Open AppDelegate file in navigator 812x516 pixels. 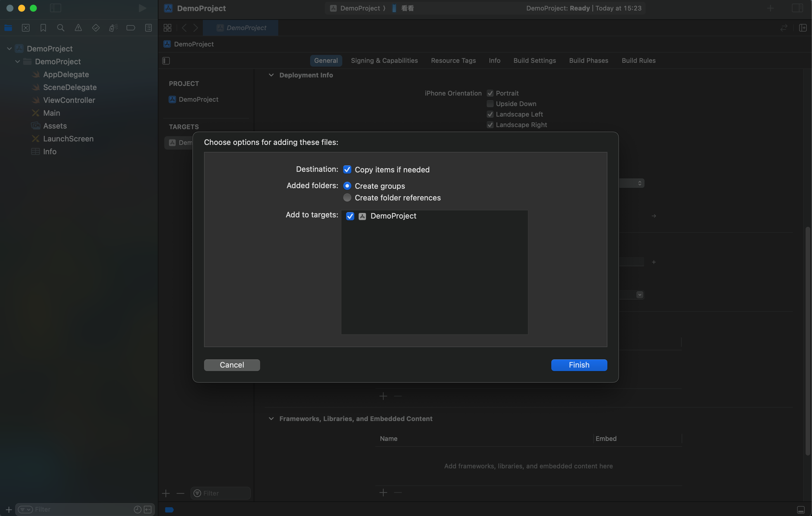pos(66,75)
